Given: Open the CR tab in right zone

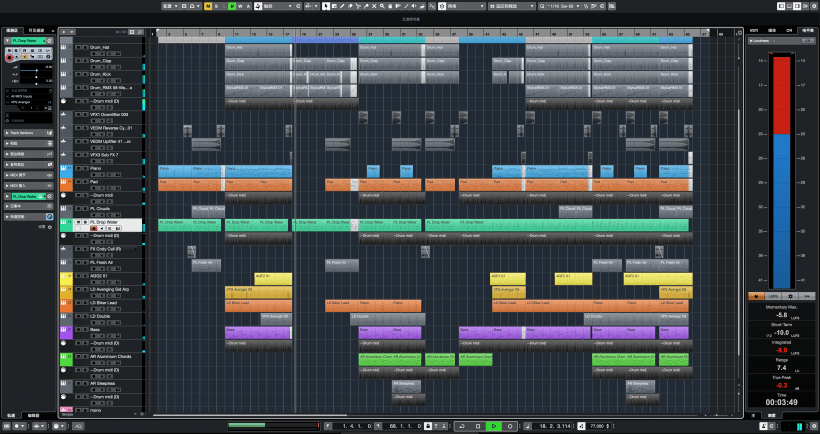Looking at the screenshot, I should pyautogui.click(x=789, y=30).
